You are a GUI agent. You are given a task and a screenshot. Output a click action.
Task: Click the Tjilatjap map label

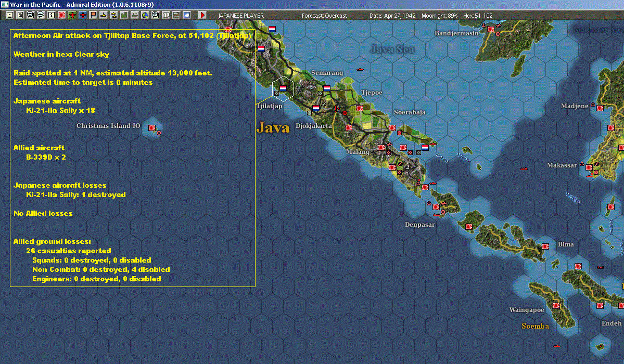[269, 106]
